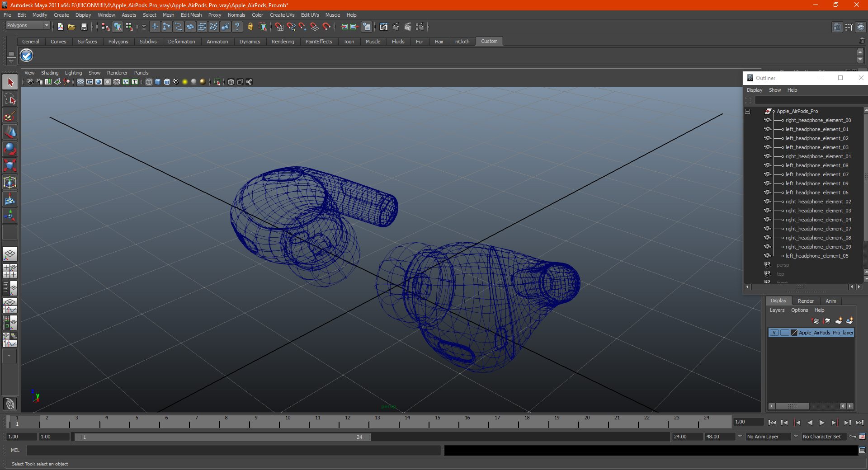
Task: Select the Show Manipulator tool
Action: [10, 215]
